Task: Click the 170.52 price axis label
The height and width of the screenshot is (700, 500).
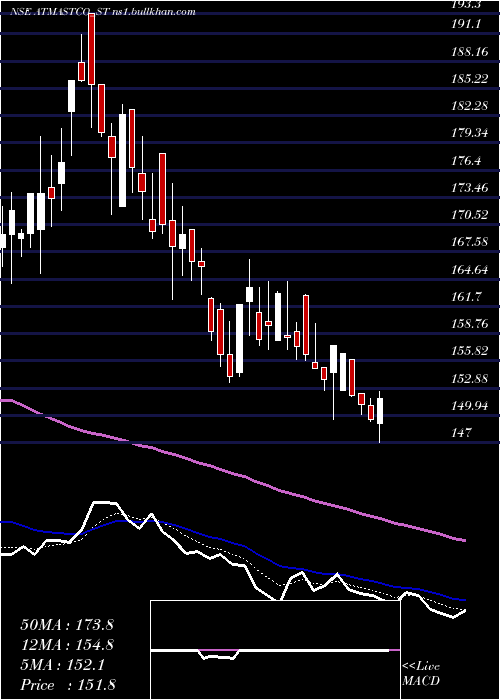Action: 470,215
